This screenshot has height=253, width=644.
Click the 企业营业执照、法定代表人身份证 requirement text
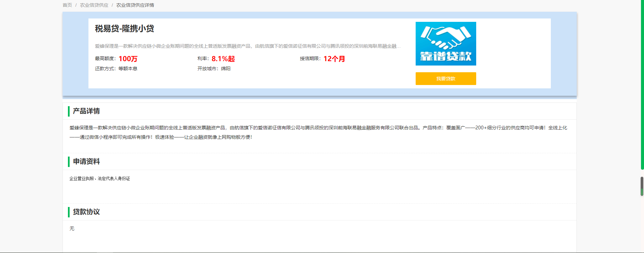click(100, 178)
